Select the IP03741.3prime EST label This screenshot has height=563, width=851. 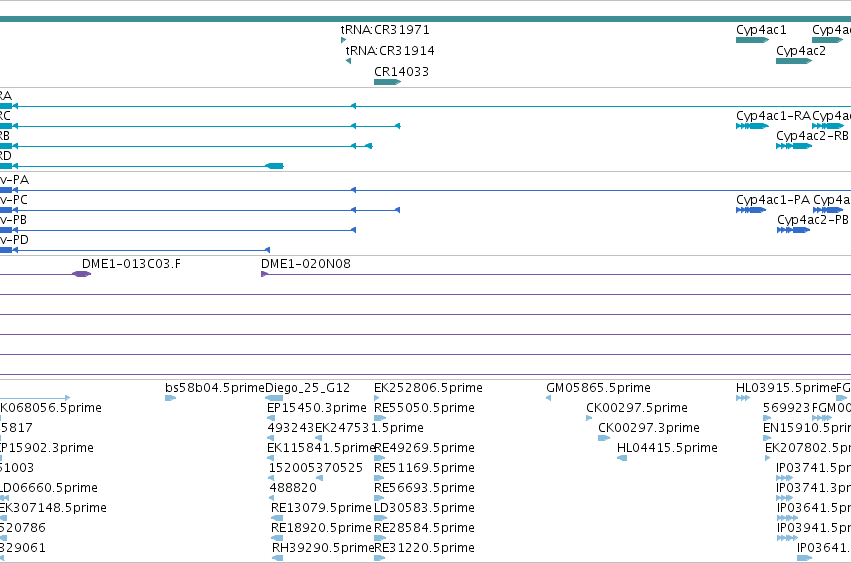(814, 488)
